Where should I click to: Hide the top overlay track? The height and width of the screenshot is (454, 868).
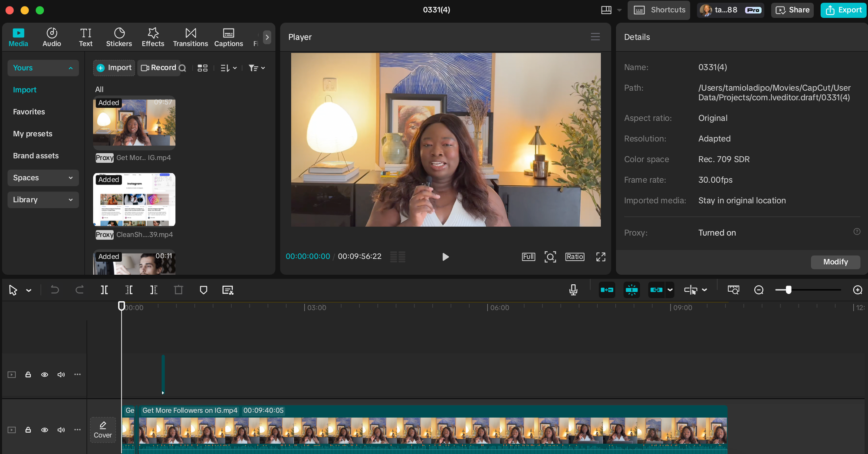click(x=45, y=375)
